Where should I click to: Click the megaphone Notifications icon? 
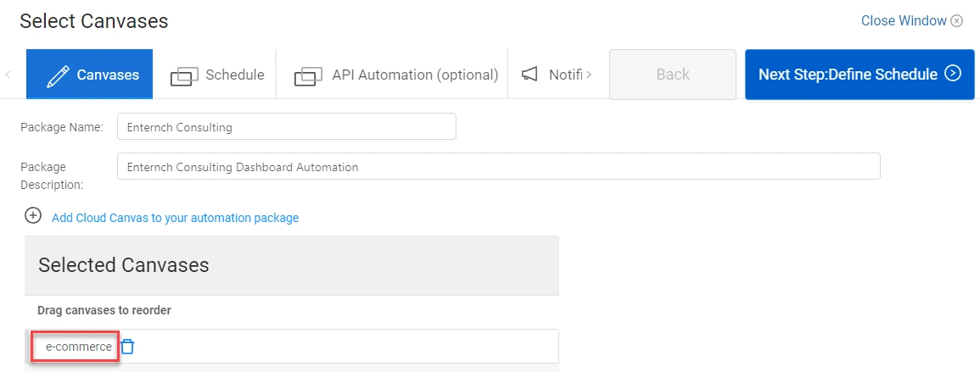(530, 75)
